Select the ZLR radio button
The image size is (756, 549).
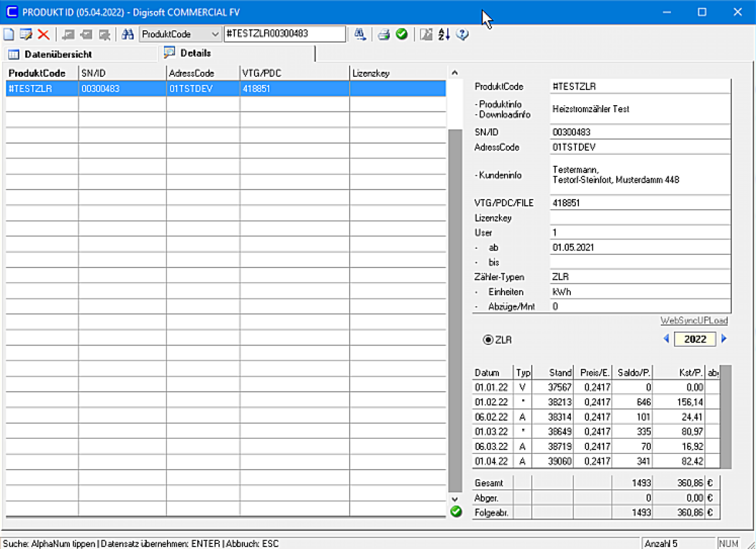tap(488, 339)
